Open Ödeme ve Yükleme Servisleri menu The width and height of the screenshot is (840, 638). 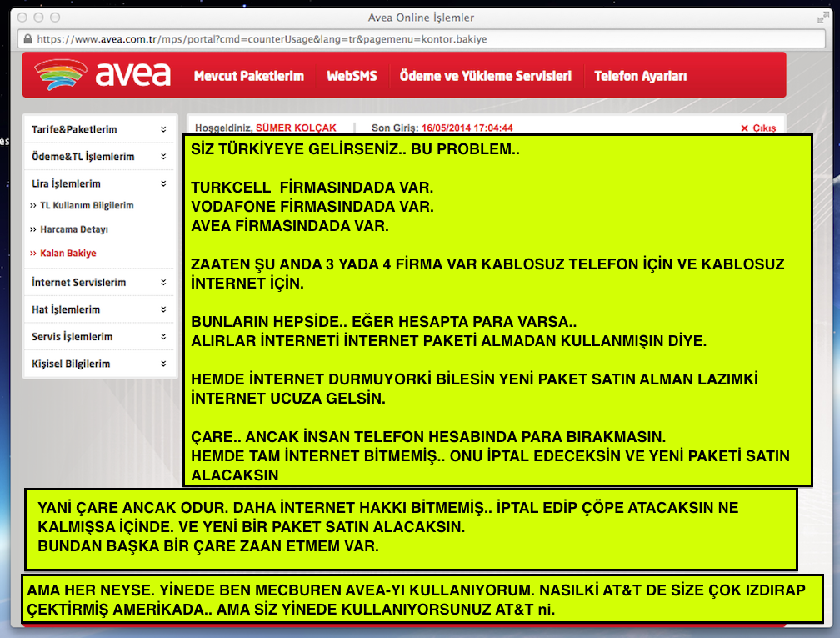485,76
